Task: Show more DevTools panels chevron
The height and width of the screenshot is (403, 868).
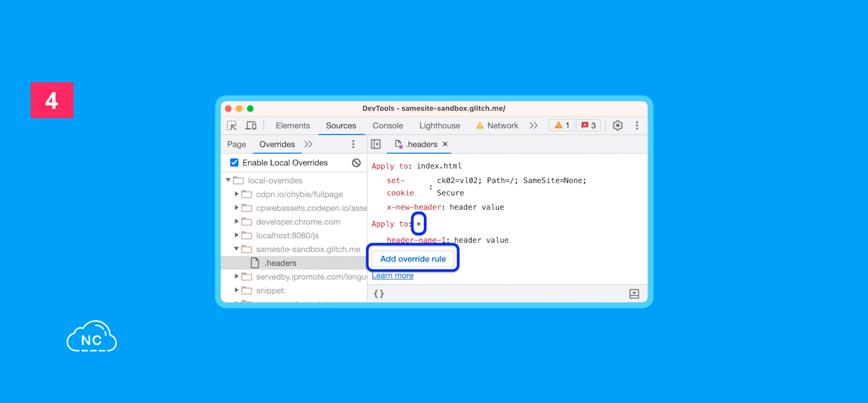Action: coord(534,126)
